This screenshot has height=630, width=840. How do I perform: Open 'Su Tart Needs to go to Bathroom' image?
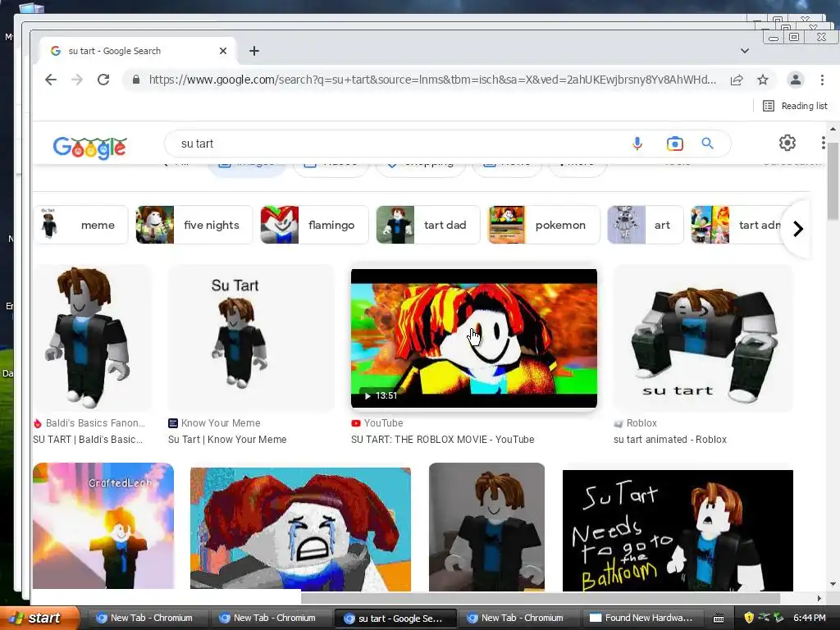[x=678, y=531]
